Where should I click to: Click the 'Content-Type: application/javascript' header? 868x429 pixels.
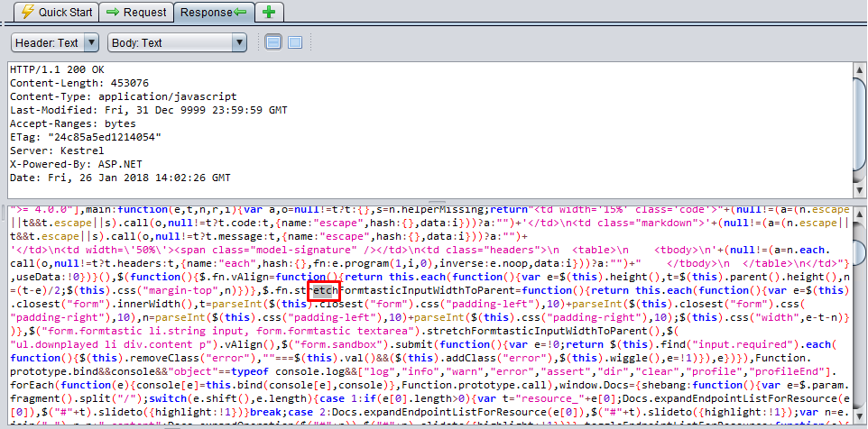coord(123,96)
